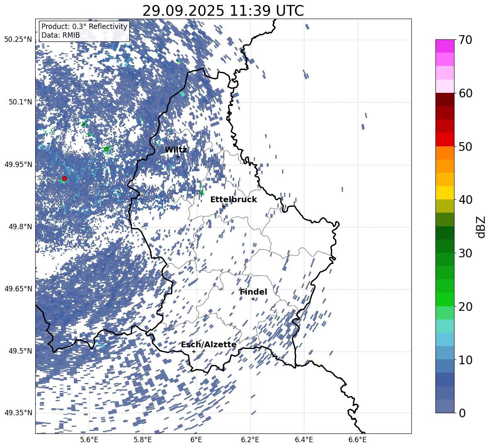The width and height of the screenshot is (491, 448).
Task: Click the 49.8°N latitude label
Action: point(20,227)
